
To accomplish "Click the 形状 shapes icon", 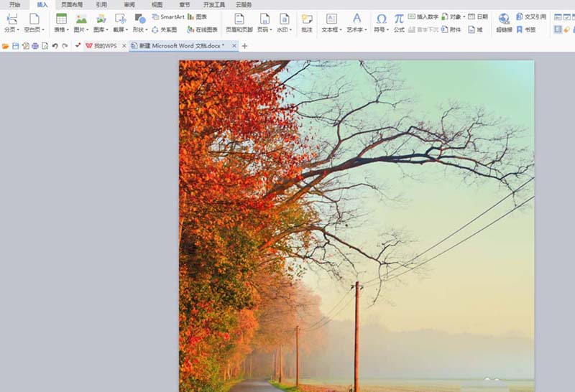I will pos(139,19).
